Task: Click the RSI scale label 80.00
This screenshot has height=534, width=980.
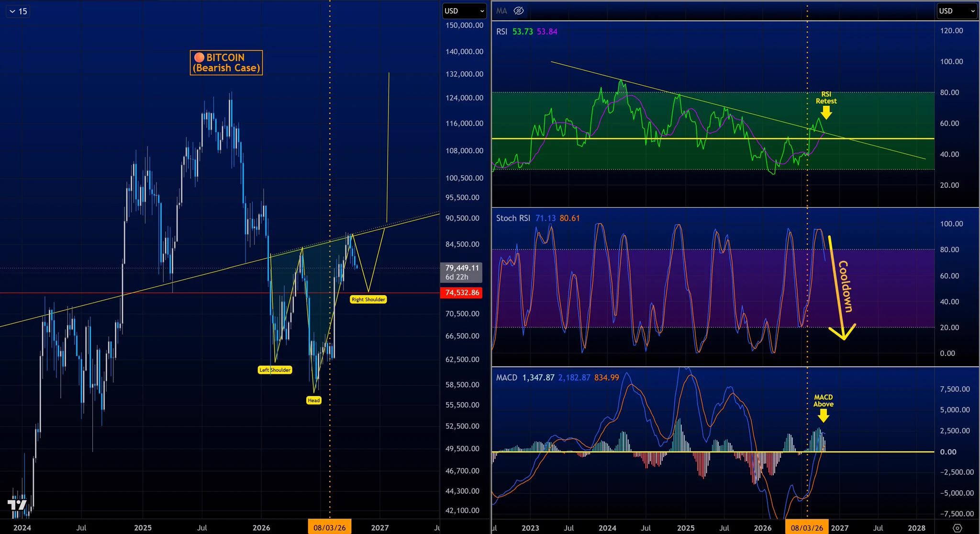Action: pos(949,92)
